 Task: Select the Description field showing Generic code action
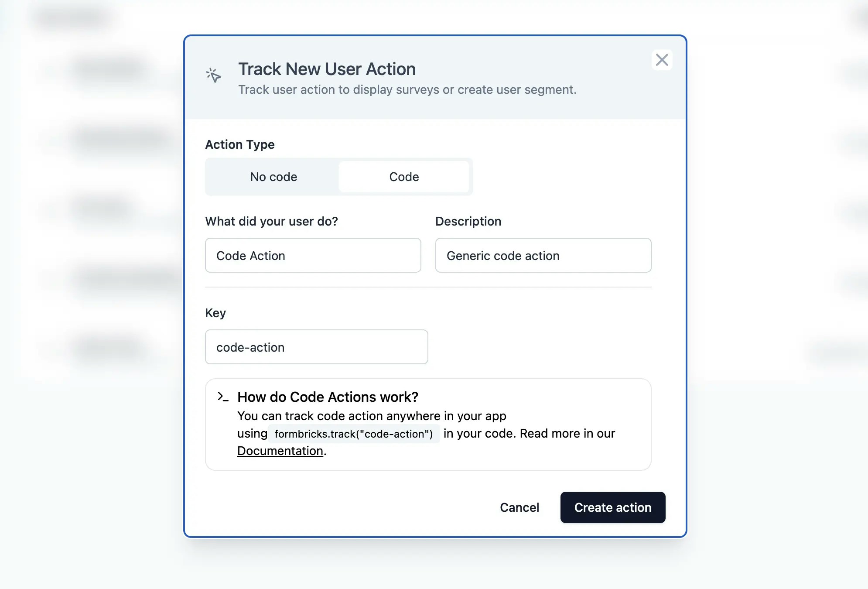(543, 256)
